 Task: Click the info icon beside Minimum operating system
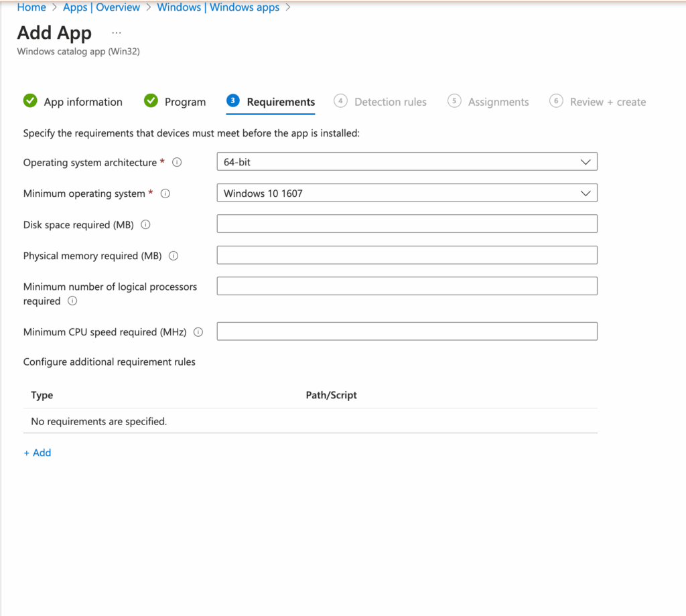pos(165,193)
